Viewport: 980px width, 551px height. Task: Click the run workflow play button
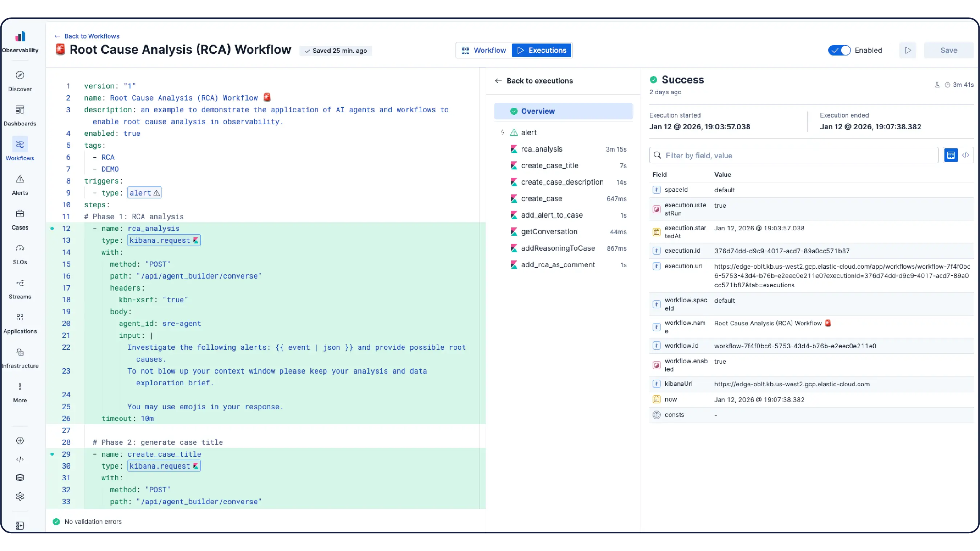(908, 50)
